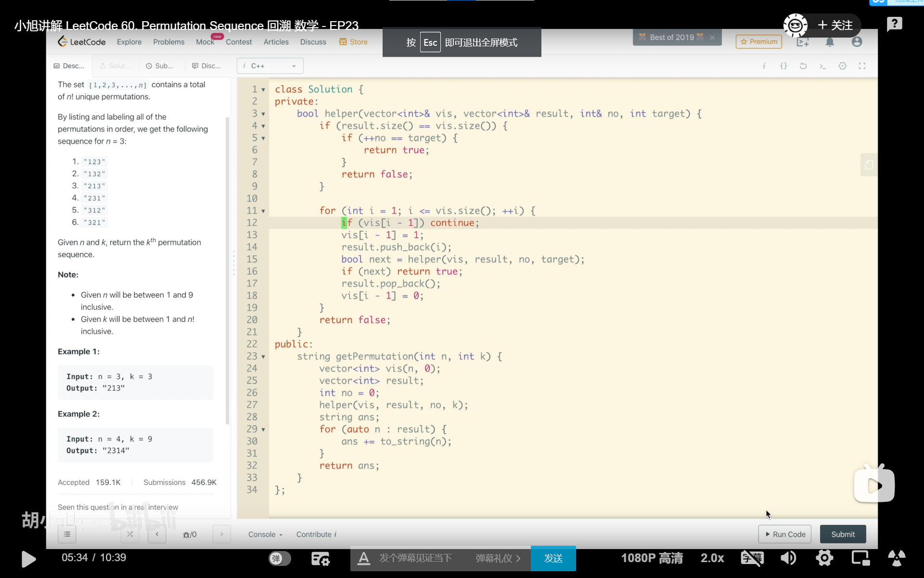Screen dimensions: 924x578
Task: Open LeetCode notifications bell
Action: coord(830,42)
